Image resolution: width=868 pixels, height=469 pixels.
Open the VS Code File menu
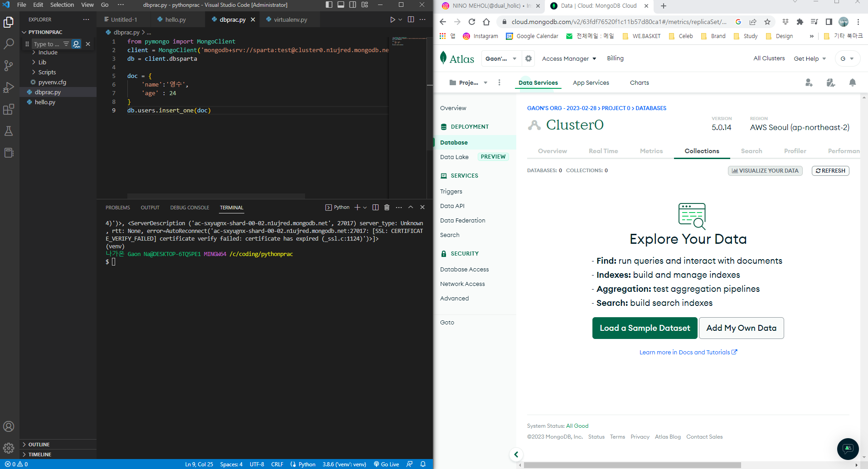click(x=22, y=5)
